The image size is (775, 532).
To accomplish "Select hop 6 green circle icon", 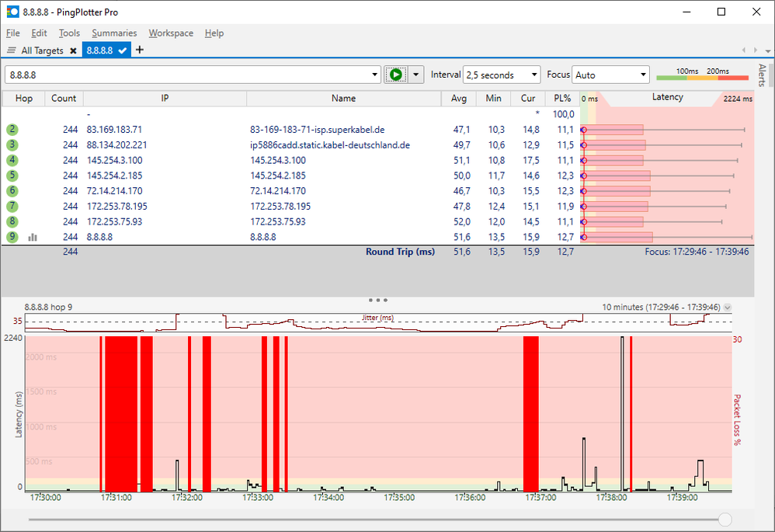I will tap(12, 191).
